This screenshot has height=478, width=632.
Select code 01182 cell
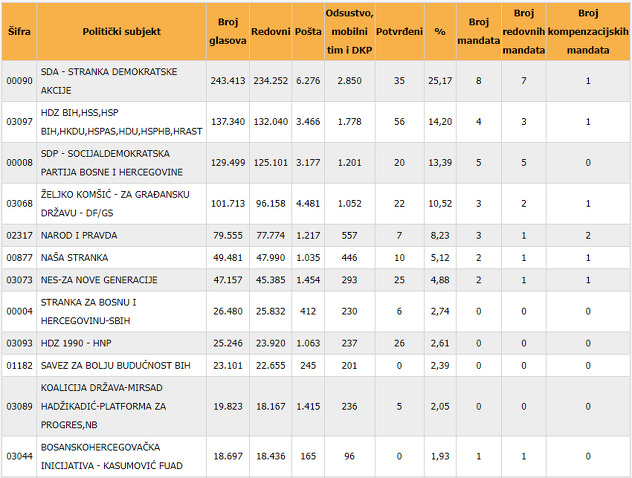tap(19, 366)
